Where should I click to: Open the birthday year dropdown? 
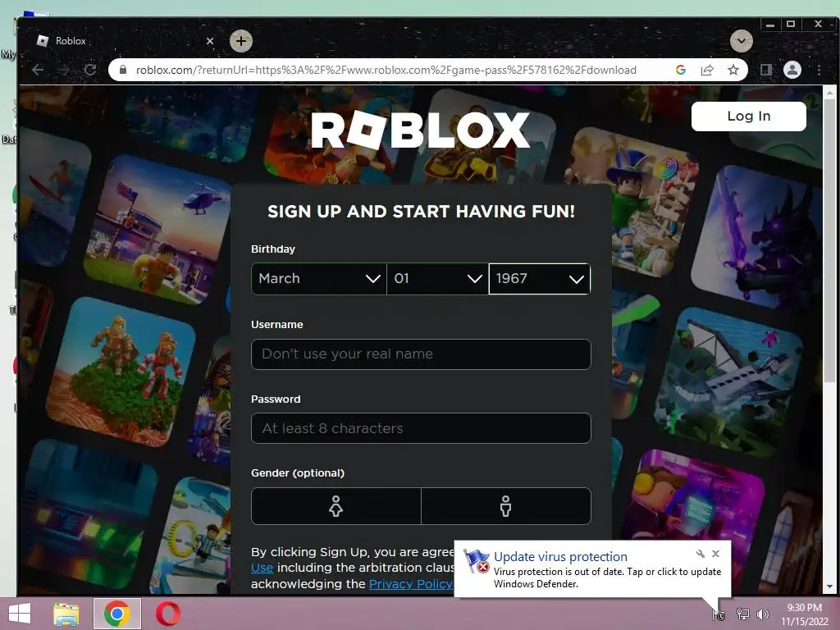click(540, 279)
